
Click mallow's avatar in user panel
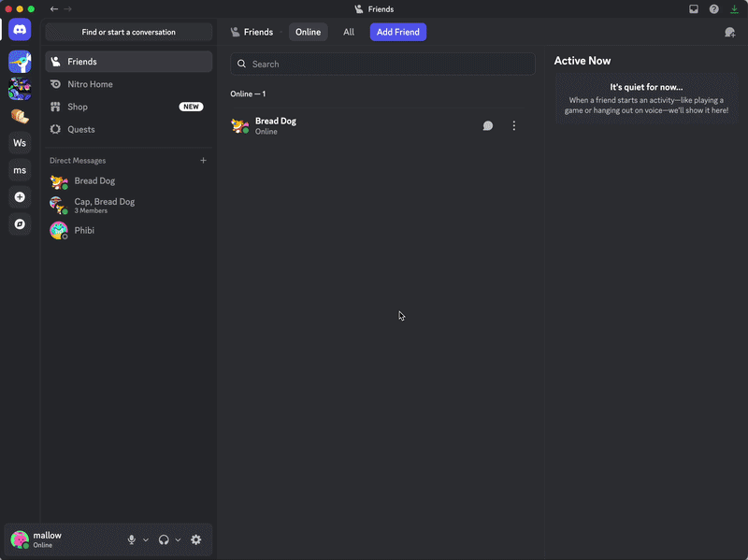pos(20,539)
